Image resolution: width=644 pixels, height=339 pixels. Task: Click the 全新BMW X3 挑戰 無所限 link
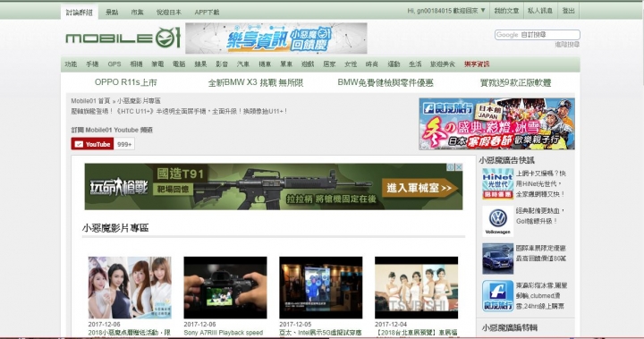pos(256,82)
